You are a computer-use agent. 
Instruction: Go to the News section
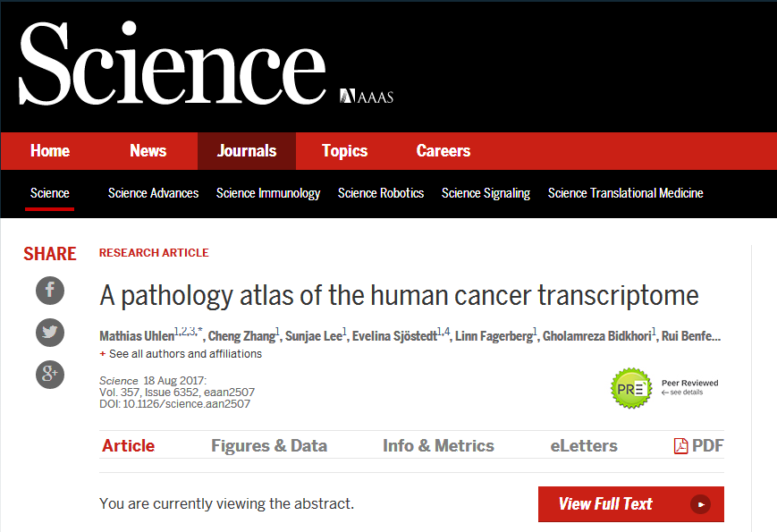coord(148,151)
